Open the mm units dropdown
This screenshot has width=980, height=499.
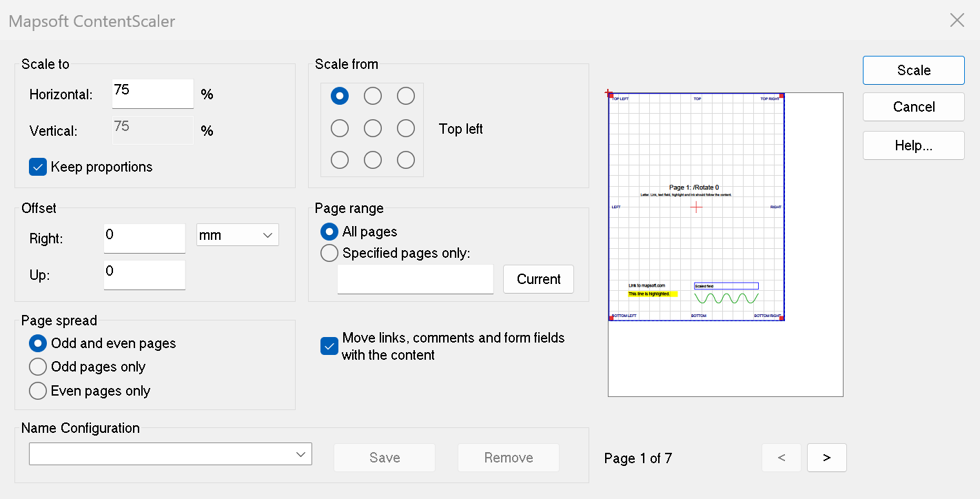238,235
